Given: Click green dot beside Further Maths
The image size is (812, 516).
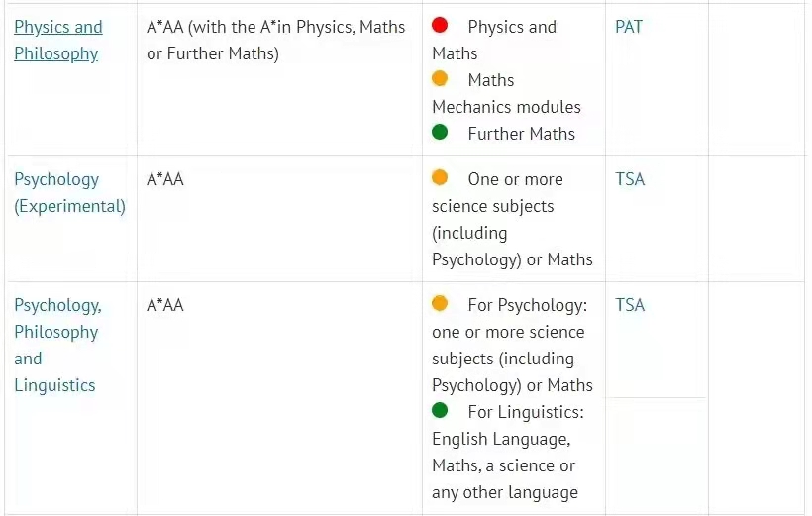Looking at the screenshot, I should 440,132.
